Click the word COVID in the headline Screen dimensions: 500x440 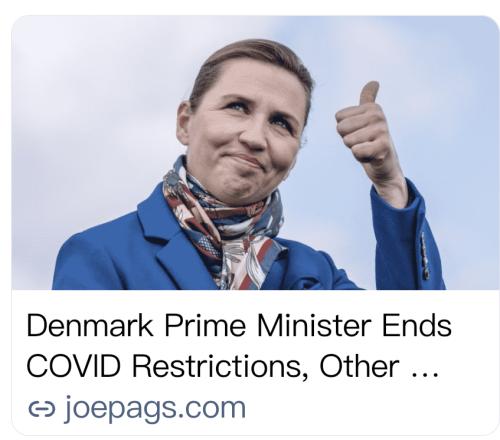tap(73, 366)
